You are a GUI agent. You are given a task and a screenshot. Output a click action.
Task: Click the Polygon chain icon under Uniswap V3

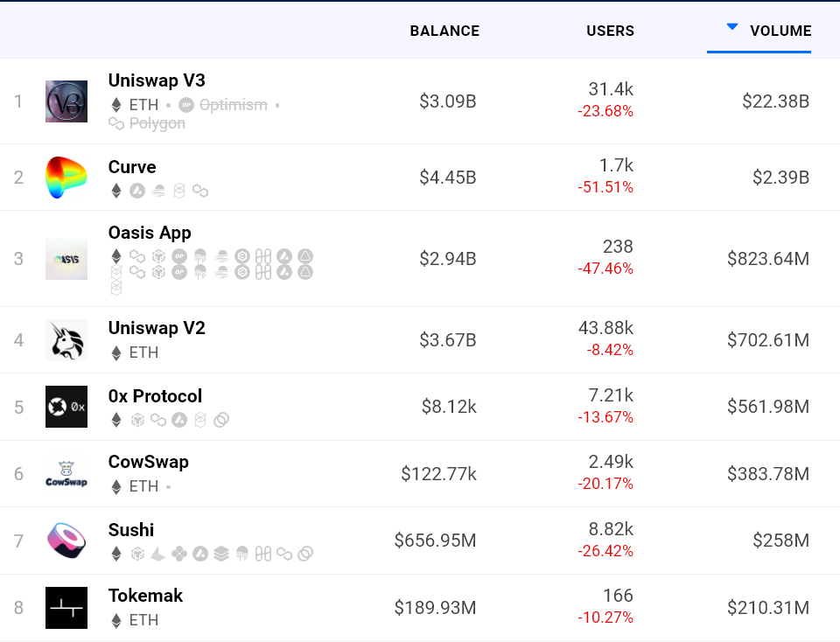pyautogui.click(x=116, y=124)
